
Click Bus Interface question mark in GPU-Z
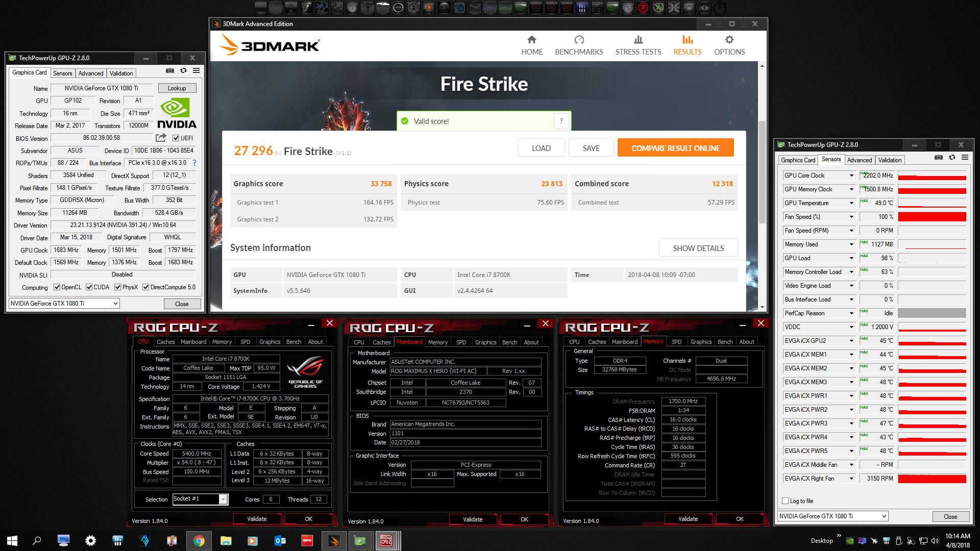click(194, 163)
